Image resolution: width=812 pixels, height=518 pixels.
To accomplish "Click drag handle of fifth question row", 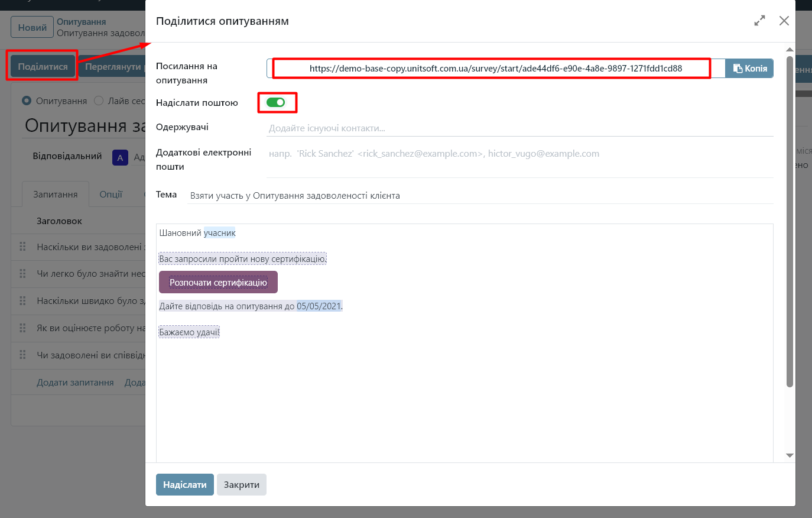I will click(x=23, y=355).
